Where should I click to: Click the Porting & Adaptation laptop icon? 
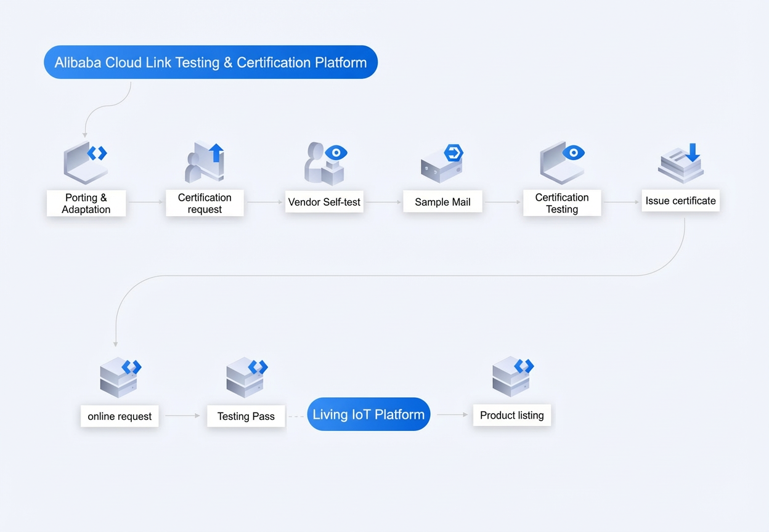pos(86,162)
